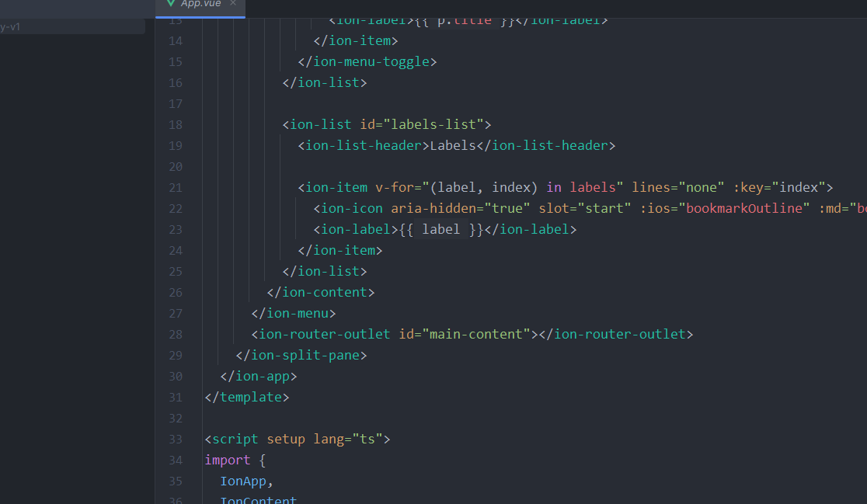
Task: Click the lines="none" attribute
Action: click(678, 187)
